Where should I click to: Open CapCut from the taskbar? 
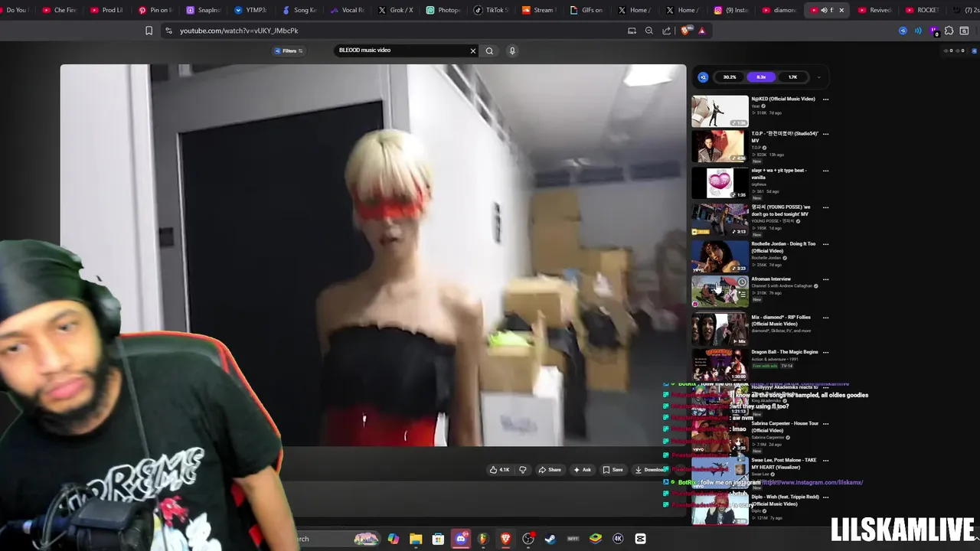tap(641, 539)
